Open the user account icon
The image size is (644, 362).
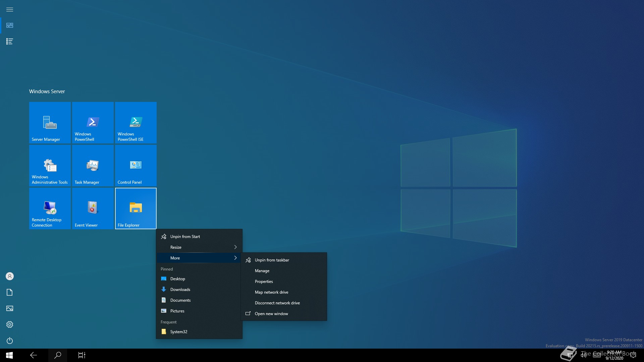pyautogui.click(x=10, y=276)
